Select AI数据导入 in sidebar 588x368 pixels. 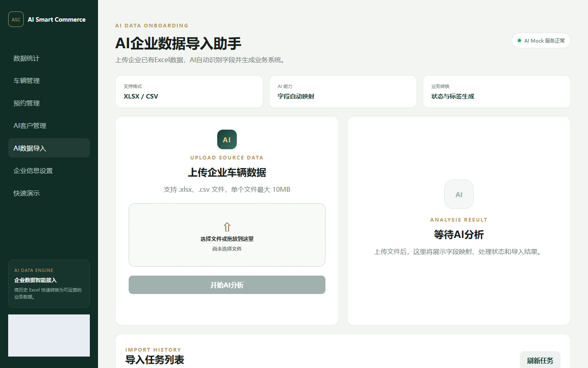point(49,148)
